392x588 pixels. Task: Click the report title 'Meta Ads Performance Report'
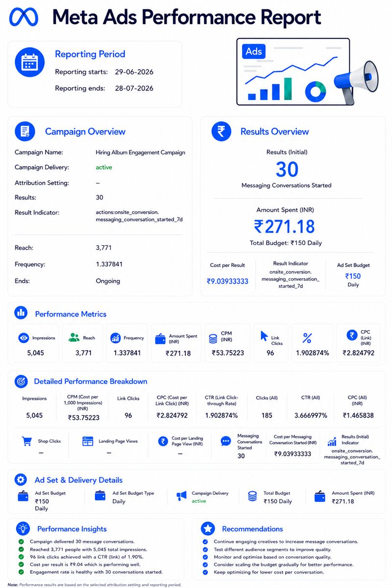[x=187, y=17]
